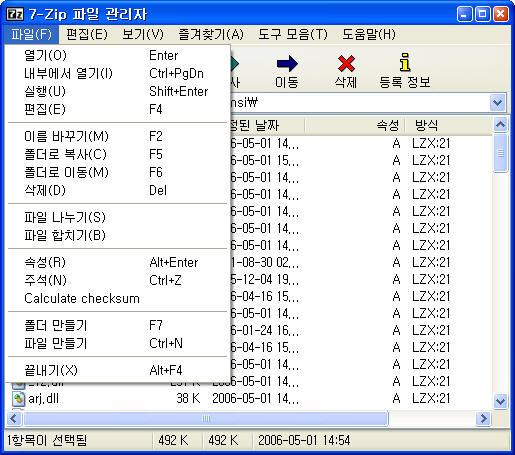Viewport: 515px width, 455px height.
Task: Select 주석(N) comment entry
Action: pyautogui.click(x=117, y=280)
